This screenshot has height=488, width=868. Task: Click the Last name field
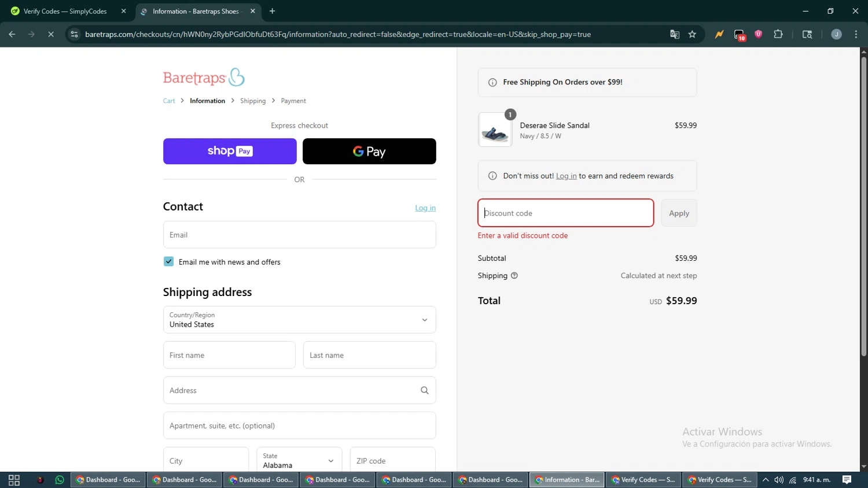click(369, 355)
